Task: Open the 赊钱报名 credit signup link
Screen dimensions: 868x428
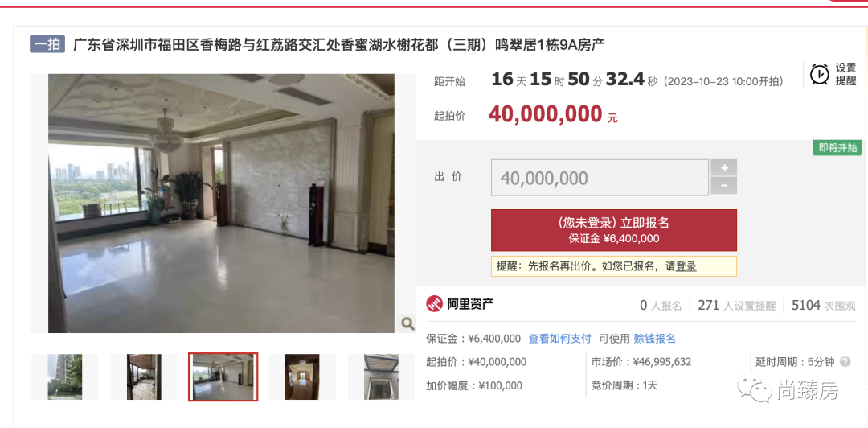Action: coord(655,339)
